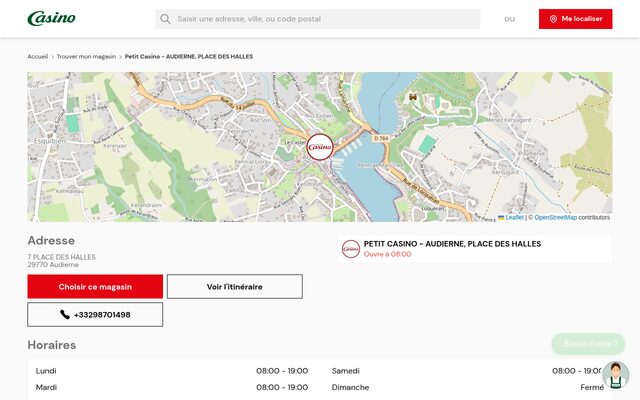Screen dimensions: 640x400
Task: Click the Lundi opening hours row
Action: [172, 371]
